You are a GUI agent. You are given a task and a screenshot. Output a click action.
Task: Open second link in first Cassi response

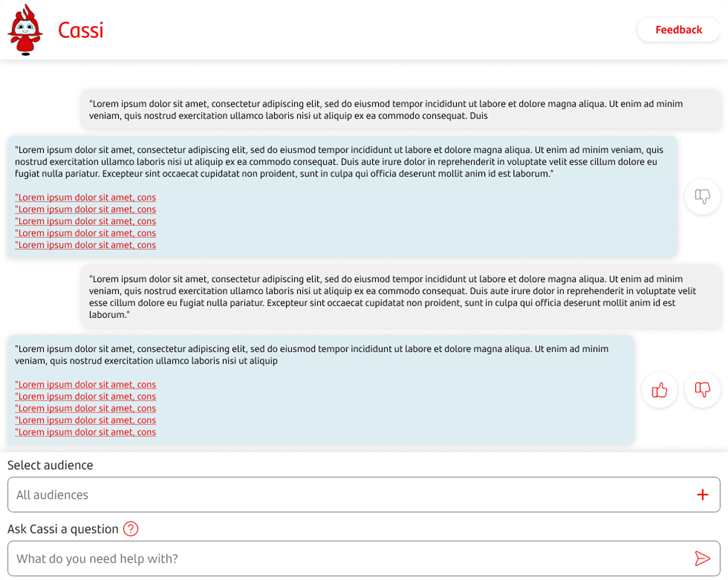pos(85,209)
